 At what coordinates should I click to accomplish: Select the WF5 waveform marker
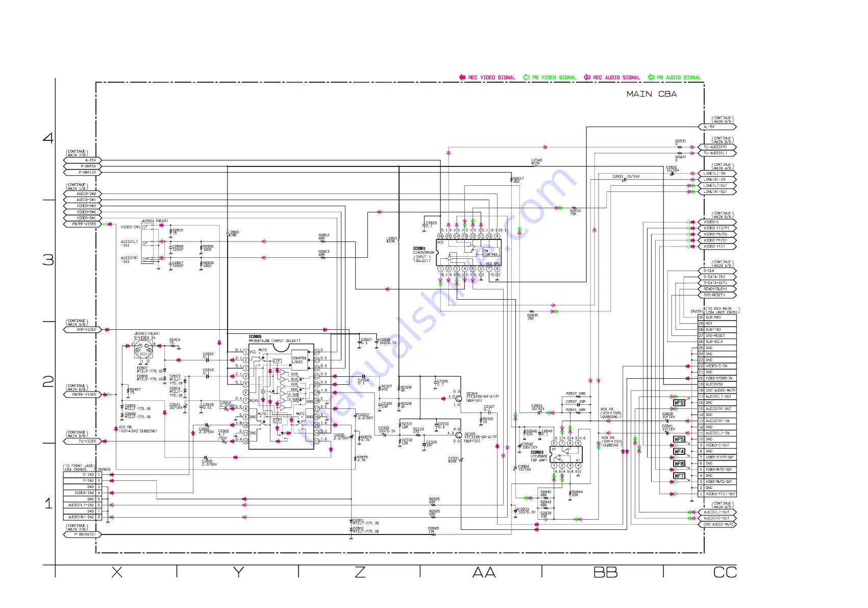coord(679,439)
